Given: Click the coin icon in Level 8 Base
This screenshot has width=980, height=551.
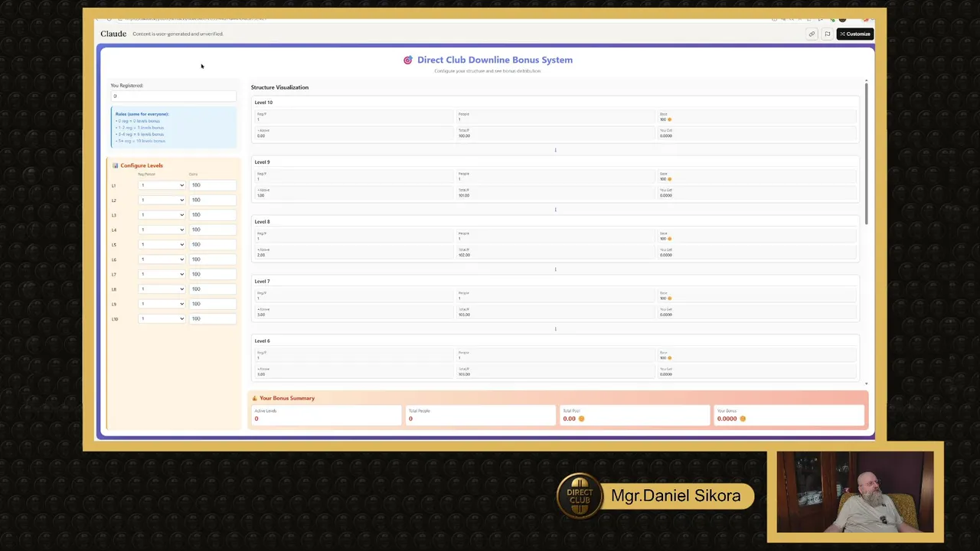Looking at the screenshot, I should pos(669,239).
